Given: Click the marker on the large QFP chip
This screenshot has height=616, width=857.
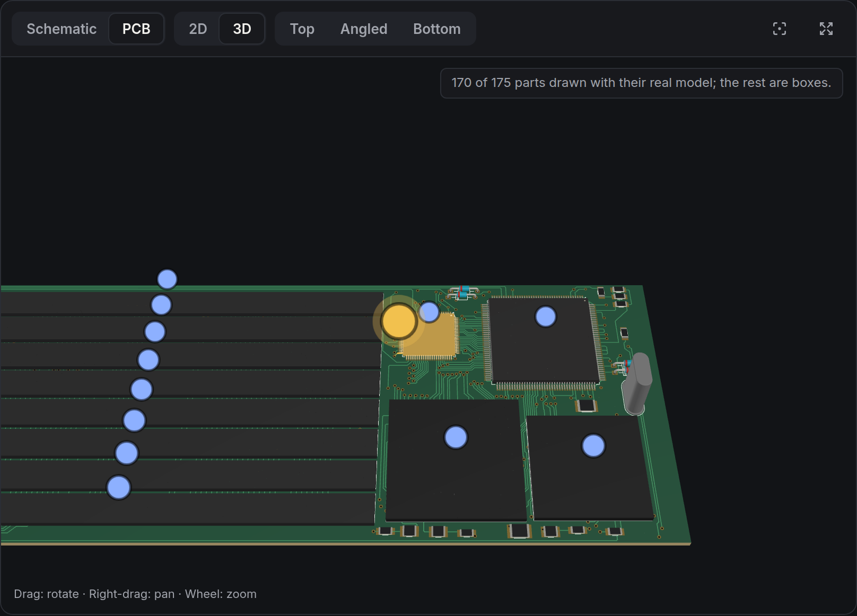Looking at the screenshot, I should (546, 317).
